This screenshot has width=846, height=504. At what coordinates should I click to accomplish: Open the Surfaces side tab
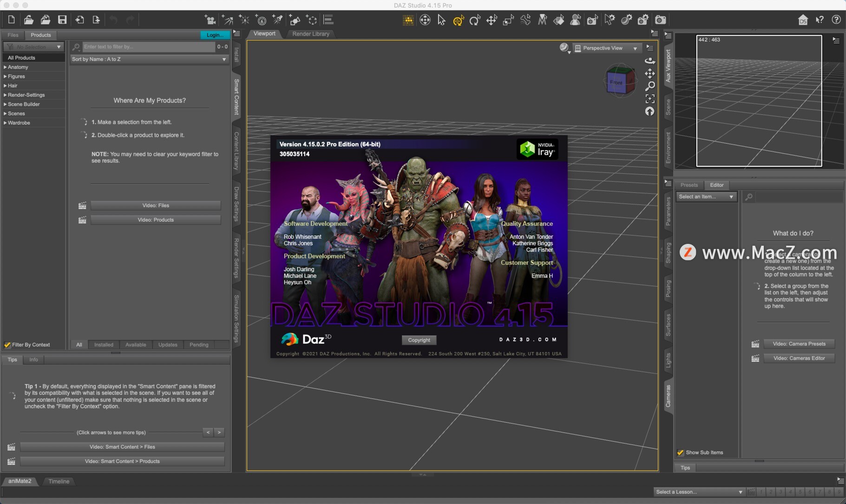pos(668,325)
